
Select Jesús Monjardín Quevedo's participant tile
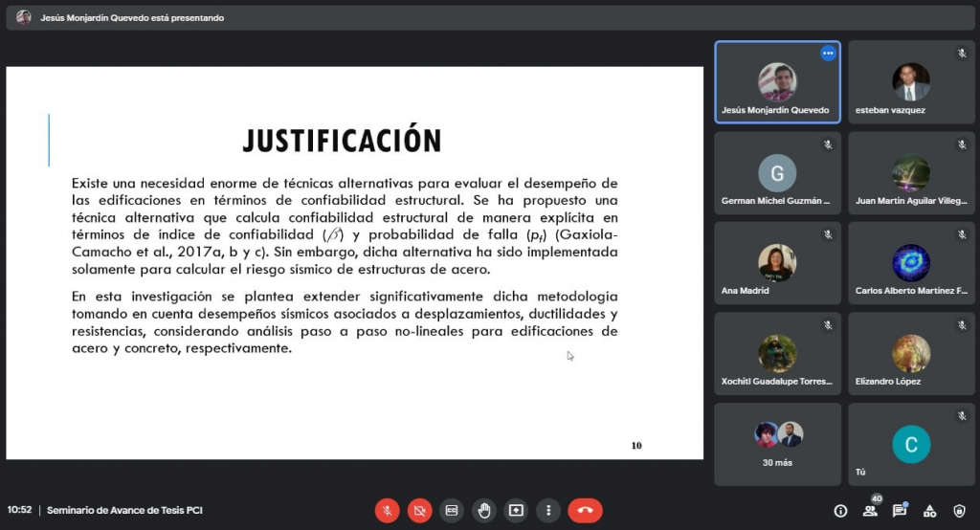pyautogui.click(x=777, y=82)
